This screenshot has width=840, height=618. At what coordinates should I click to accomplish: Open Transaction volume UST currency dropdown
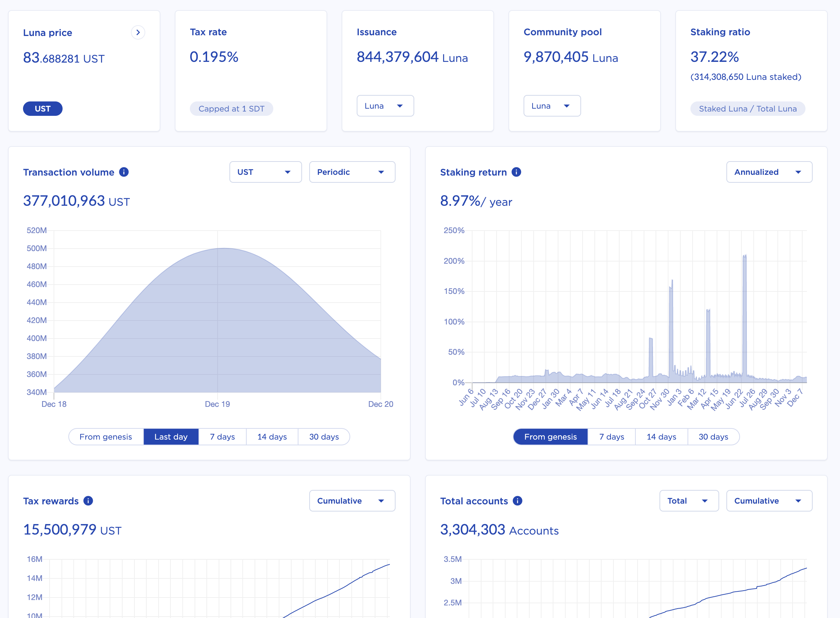[265, 172]
